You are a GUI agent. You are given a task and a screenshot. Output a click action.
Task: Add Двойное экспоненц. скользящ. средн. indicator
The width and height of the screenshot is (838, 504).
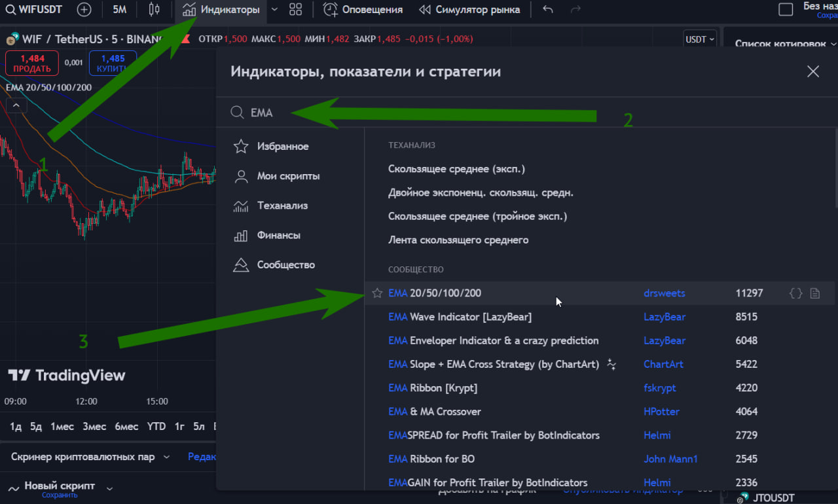click(481, 192)
